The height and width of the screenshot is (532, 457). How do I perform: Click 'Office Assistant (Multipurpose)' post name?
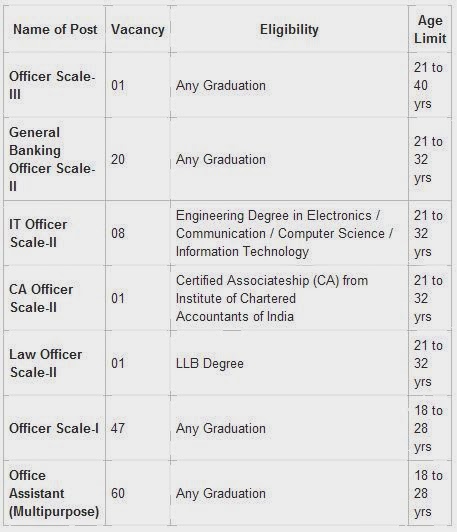coord(54,493)
